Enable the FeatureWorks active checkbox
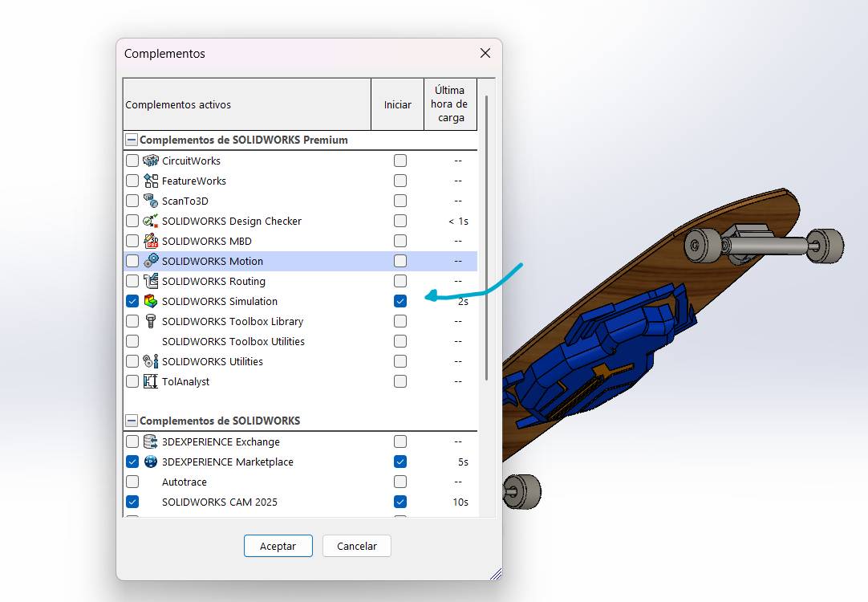The width and height of the screenshot is (868, 602). tap(132, 181)
